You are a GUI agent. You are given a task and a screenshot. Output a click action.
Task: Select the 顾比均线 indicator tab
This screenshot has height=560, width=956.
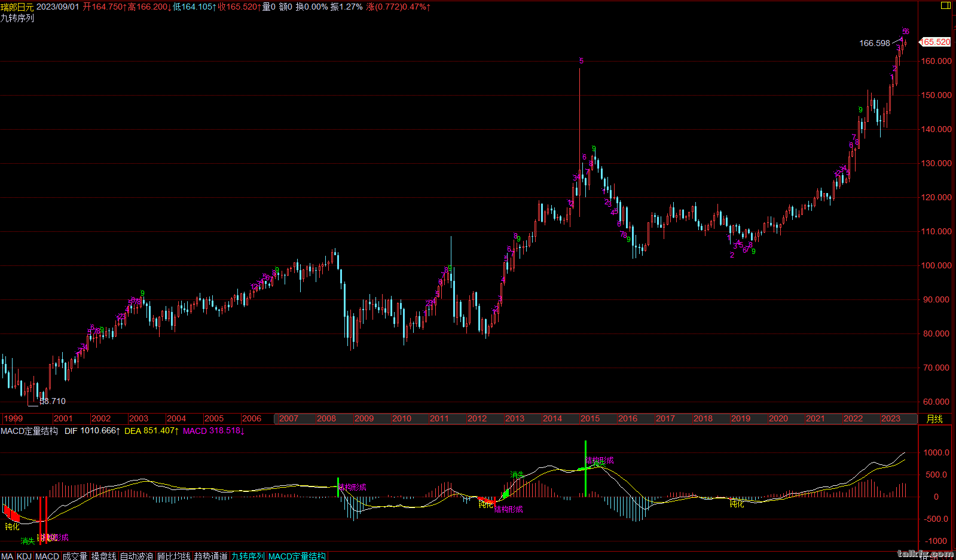(174, 556)
